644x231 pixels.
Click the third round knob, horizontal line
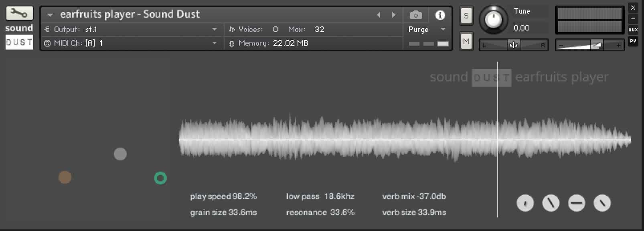click(577, 203)
